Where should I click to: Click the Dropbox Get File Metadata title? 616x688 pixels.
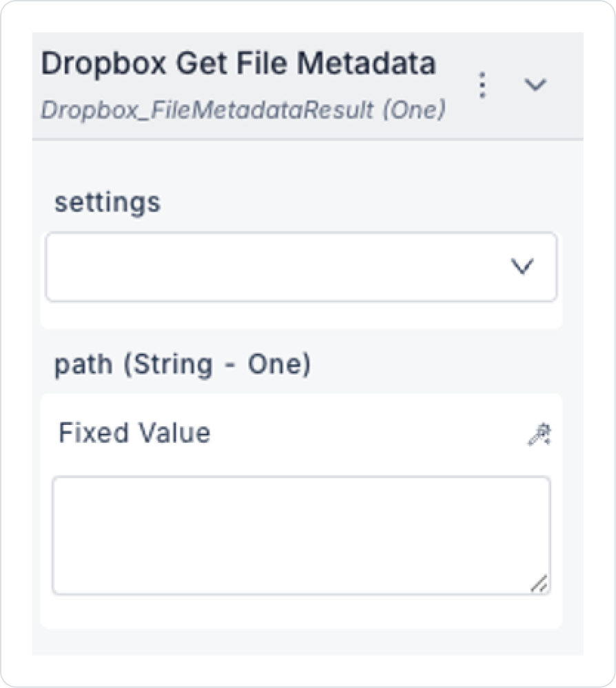(x=238, y=63)
